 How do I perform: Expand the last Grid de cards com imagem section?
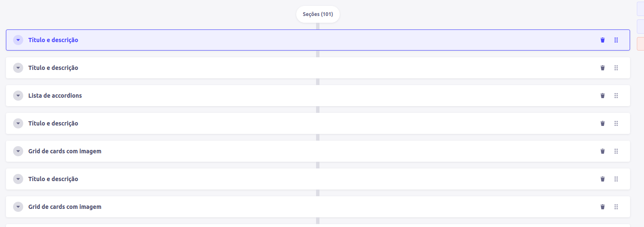point(18,207)
